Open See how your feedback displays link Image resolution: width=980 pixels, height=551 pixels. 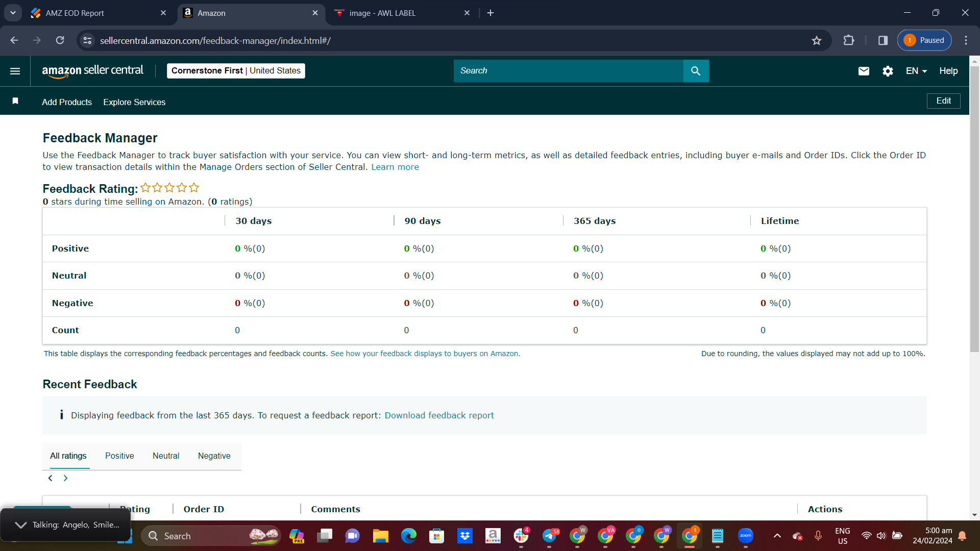tap(425, 354)
